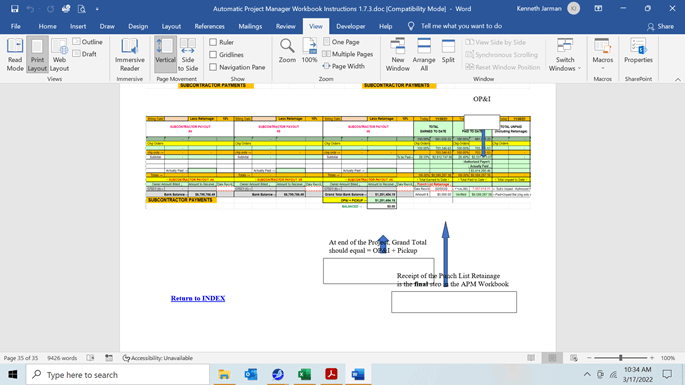Open the Developer tab
685x385 pixels.
pos(351,26)
